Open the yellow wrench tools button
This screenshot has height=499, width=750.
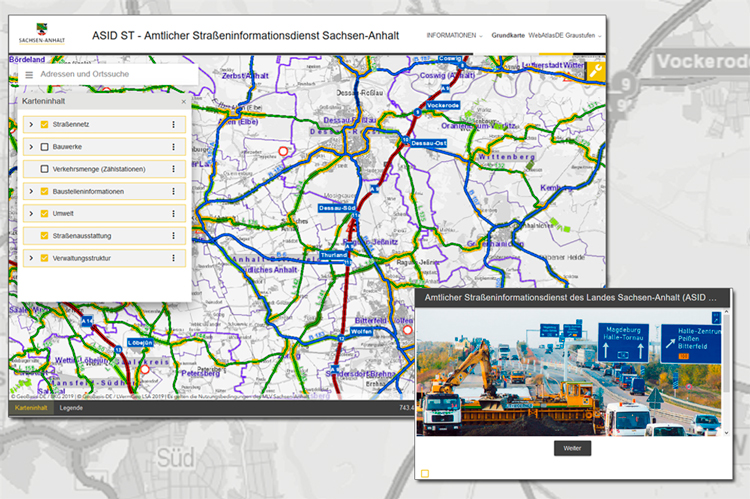(596, 71)
